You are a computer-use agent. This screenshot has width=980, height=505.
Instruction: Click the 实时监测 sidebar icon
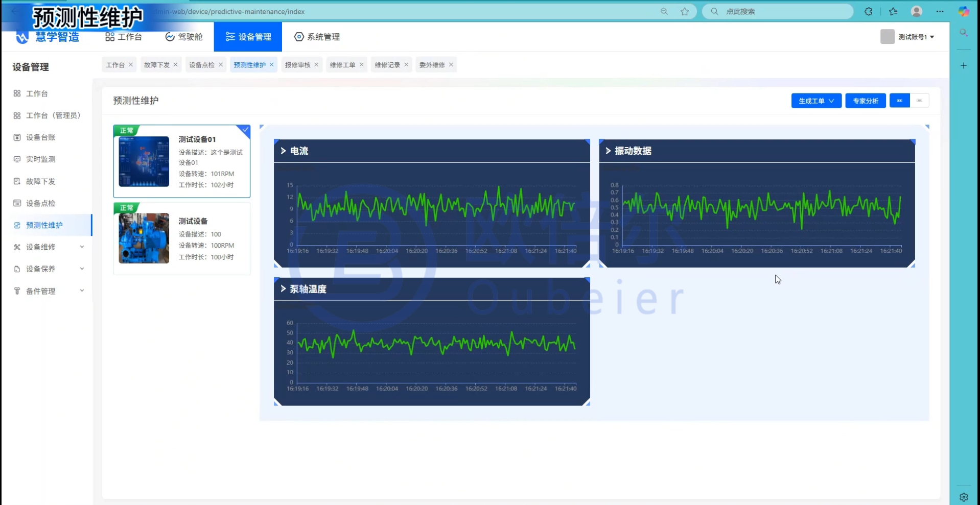coord(17,159)
